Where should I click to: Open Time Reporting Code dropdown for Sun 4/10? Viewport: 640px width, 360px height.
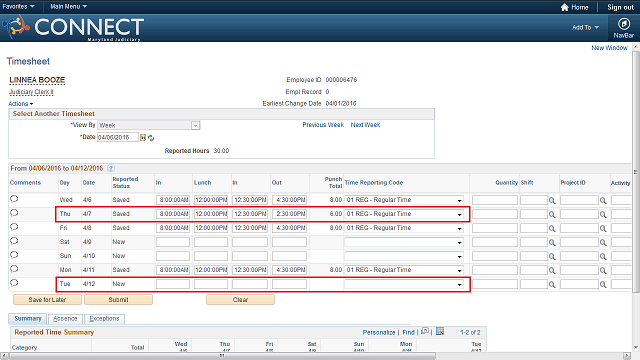404,256
